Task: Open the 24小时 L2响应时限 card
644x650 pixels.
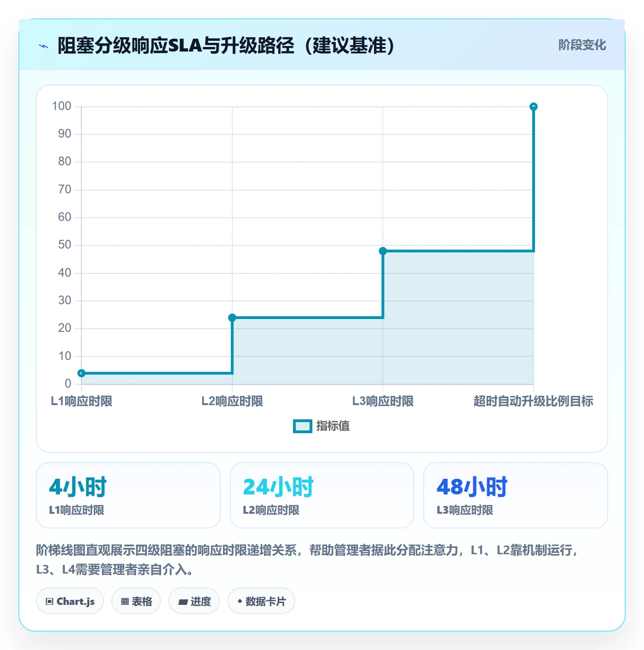Action: coord(322,495)
